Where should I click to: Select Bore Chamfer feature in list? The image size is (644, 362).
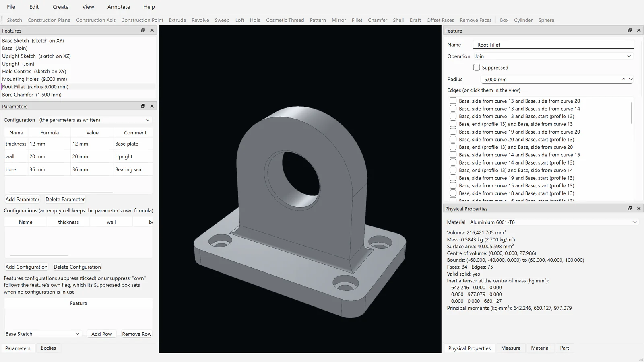(x=78, y=95)
